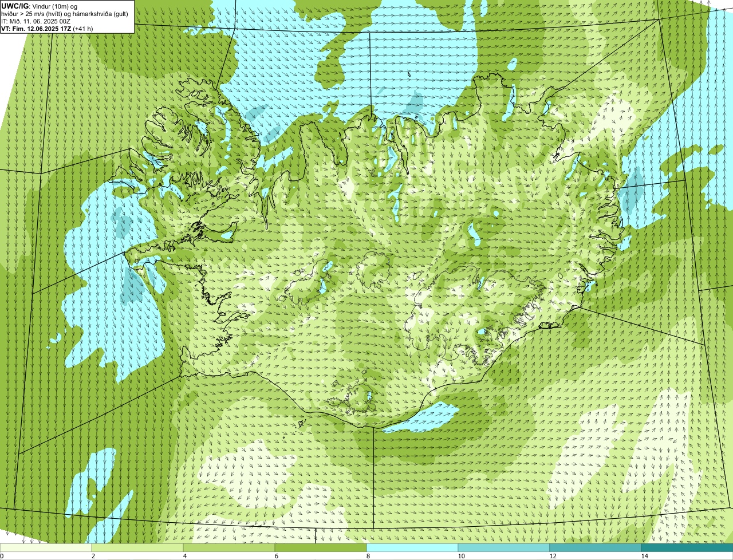Choose the darker green 6–8 m/s legend segment
The width and height of the screenshot is (733, 560).
pos(321,547)
